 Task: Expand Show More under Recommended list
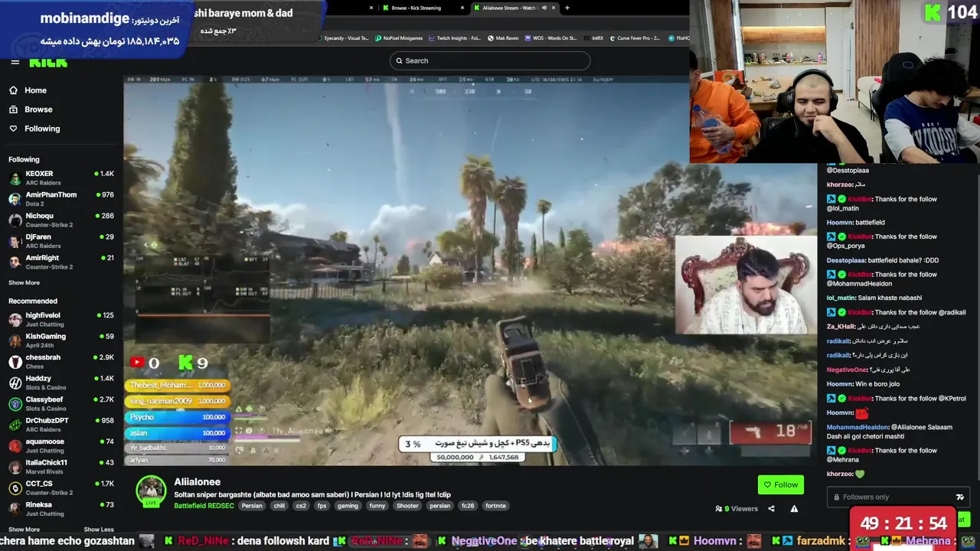24,530
